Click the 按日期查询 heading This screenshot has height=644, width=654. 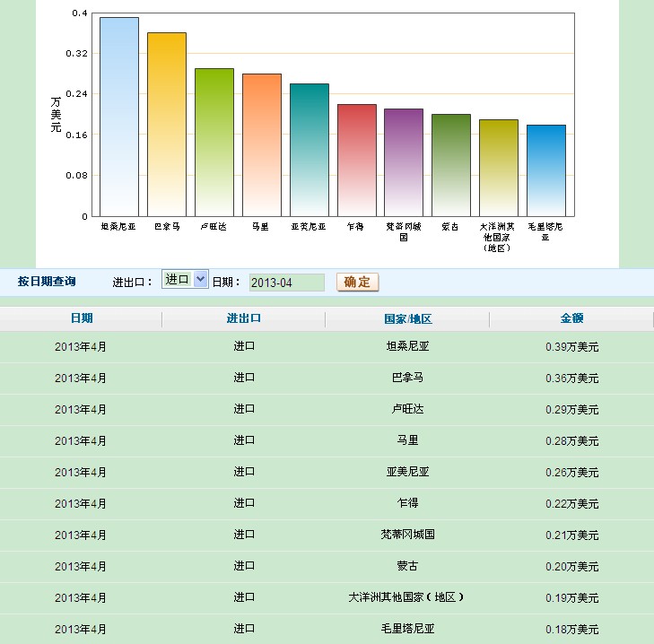point(47,282)
